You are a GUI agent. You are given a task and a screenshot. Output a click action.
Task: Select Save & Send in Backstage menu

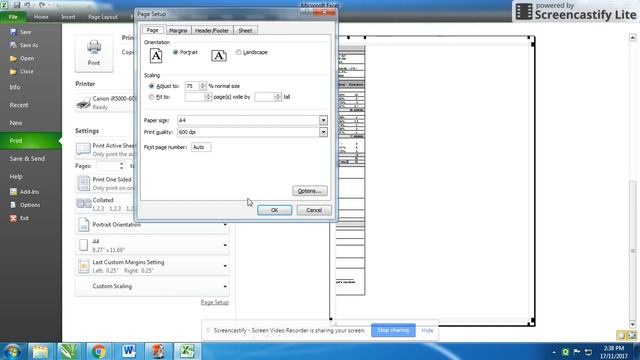click(27, 158)
